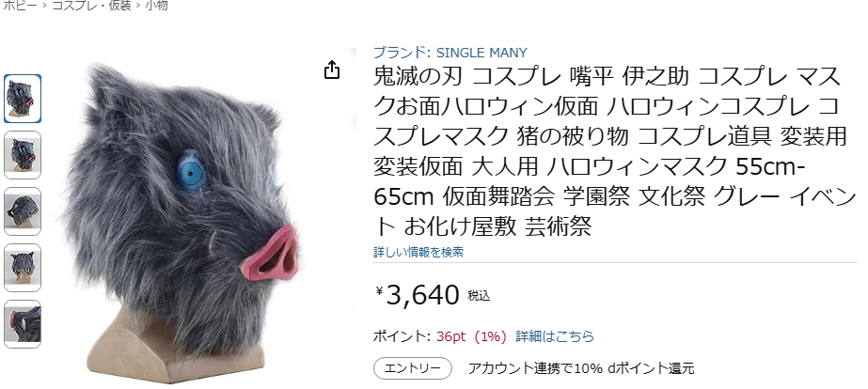This screenshot has width=868, height=389.
Task: Select the fifth product thumbnail
Action: pos(23,324)
